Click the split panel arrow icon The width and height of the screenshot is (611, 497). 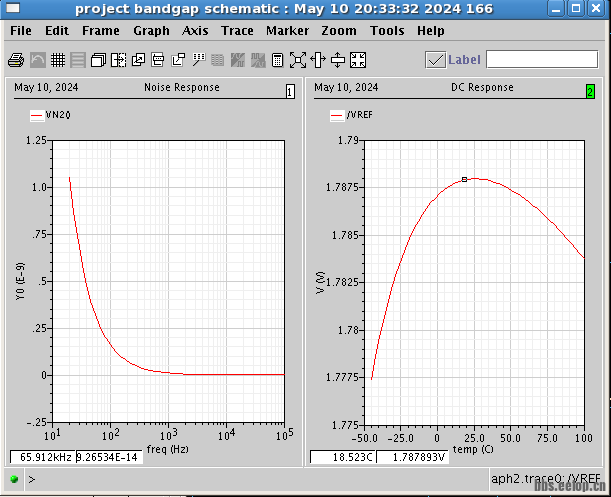(x=118, y=60)
